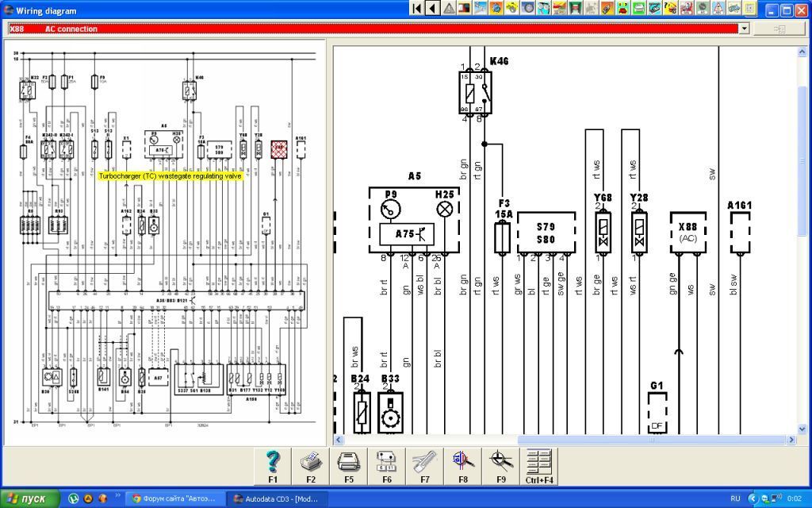
Task: Go to the first page arrow icon
Action: 416,8
